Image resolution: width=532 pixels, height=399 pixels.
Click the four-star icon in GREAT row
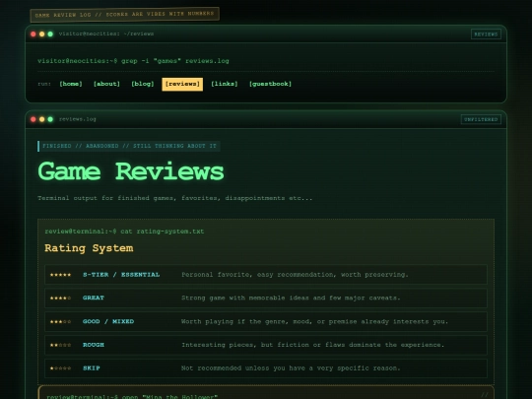pos(60,299)
